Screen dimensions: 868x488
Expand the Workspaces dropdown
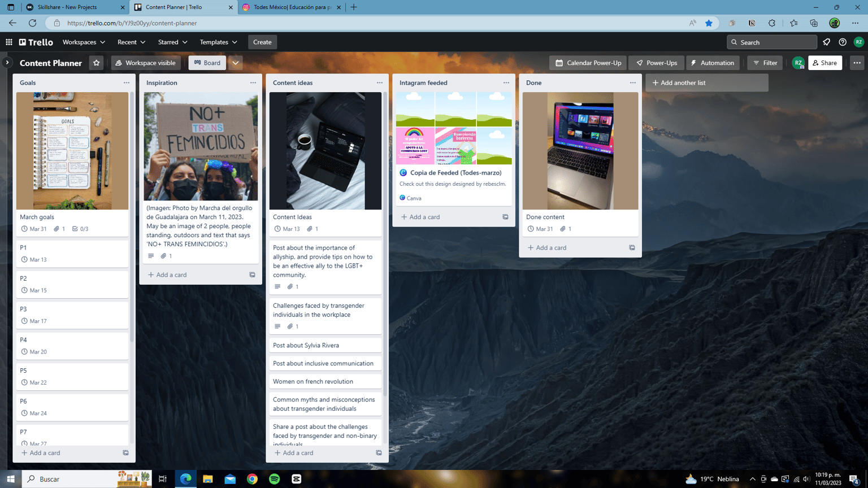(x=84, y=42)
